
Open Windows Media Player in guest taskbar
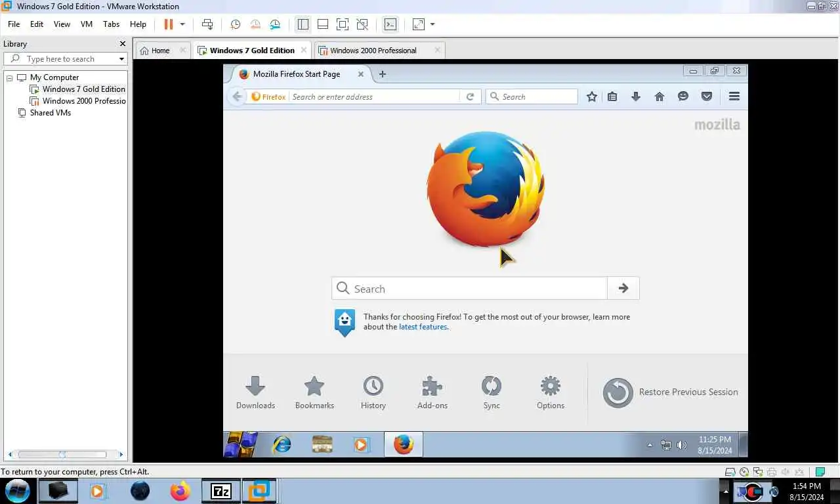pyautogui.click(x=360, y=444)
